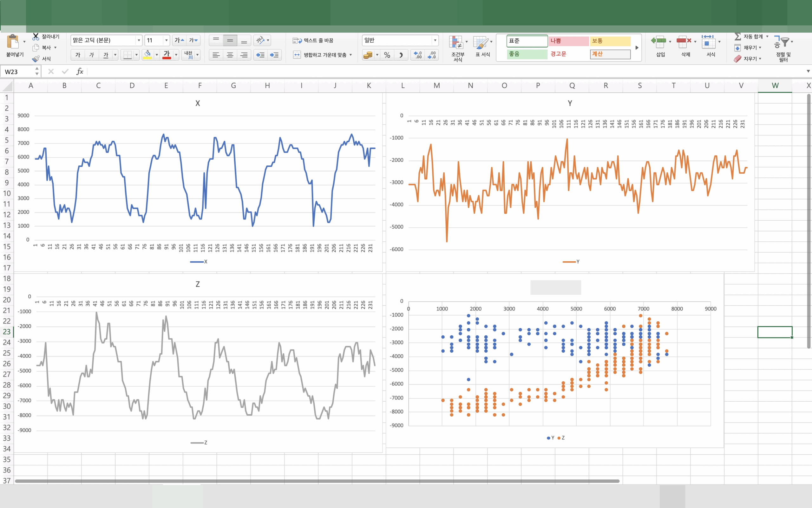Apply yellow fill color bucket
This screenshot has height=508, width=812.
click(x=147, y=55)
